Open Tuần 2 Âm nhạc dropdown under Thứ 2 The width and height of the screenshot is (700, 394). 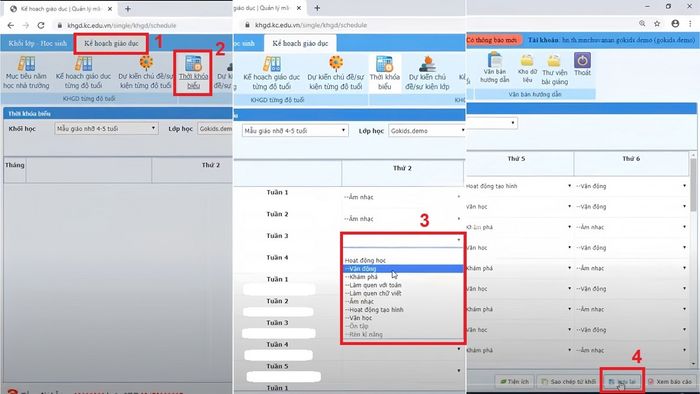pyautogui.click(x=402, y=219)
